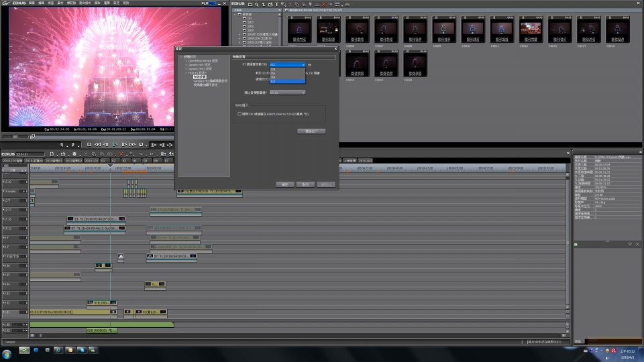
Task: Click the cancel (取消) button in settings dialog
Action: [305, 184]
